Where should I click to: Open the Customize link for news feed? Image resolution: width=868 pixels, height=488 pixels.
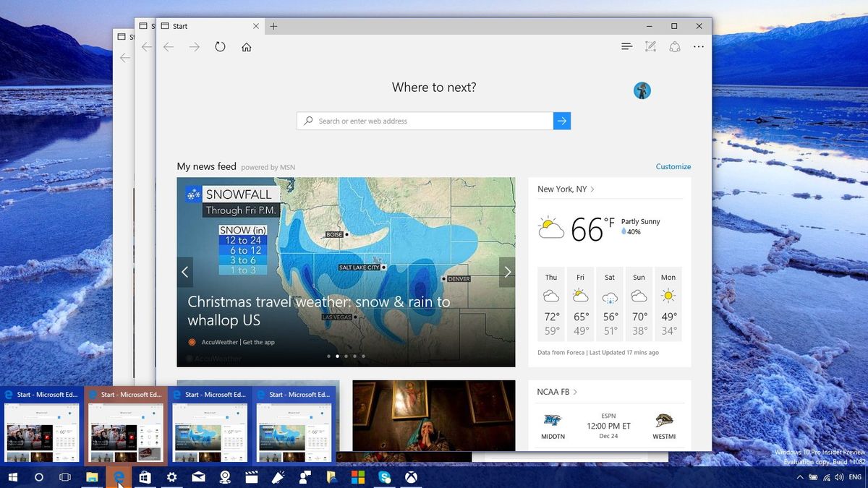point(673,166)
